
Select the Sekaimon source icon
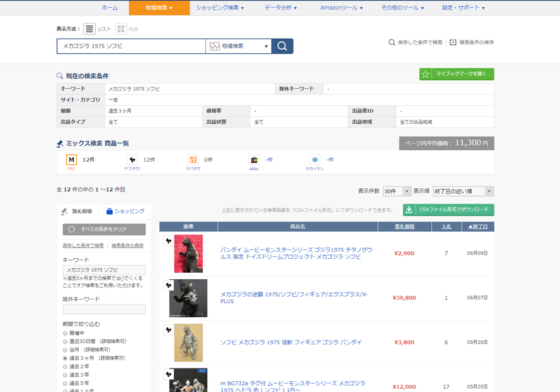[x=315, y=160]
